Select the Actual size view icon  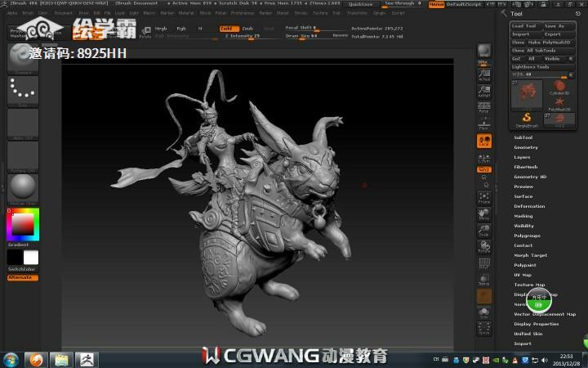(484, 75)
